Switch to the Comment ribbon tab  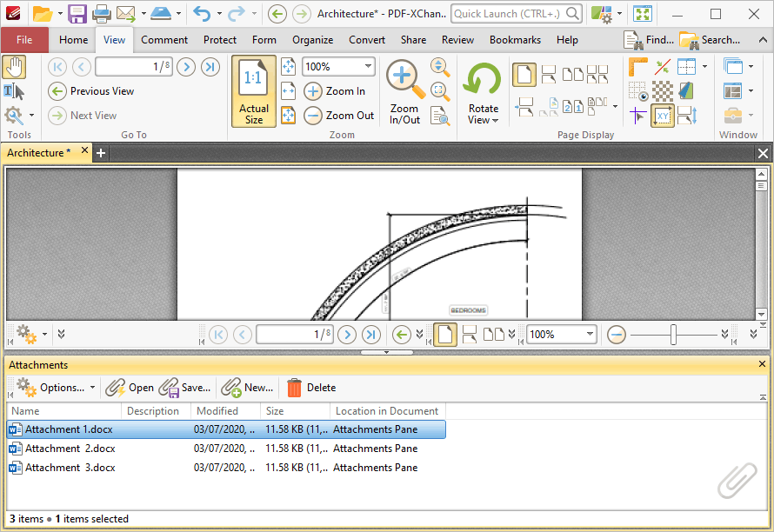(163, 40)
